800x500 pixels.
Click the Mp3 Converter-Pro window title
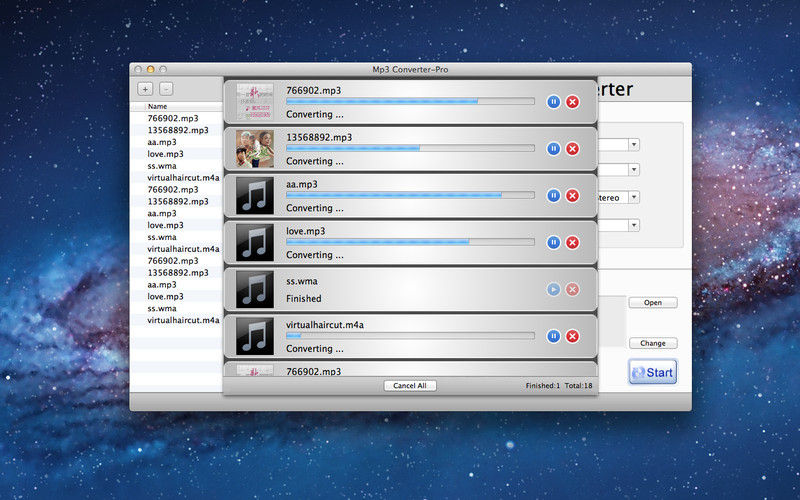[x=410, y=69]
